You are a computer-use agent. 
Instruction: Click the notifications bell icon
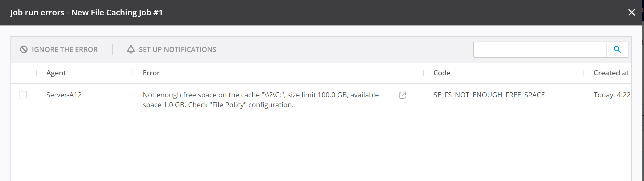[x=131, y=49]
